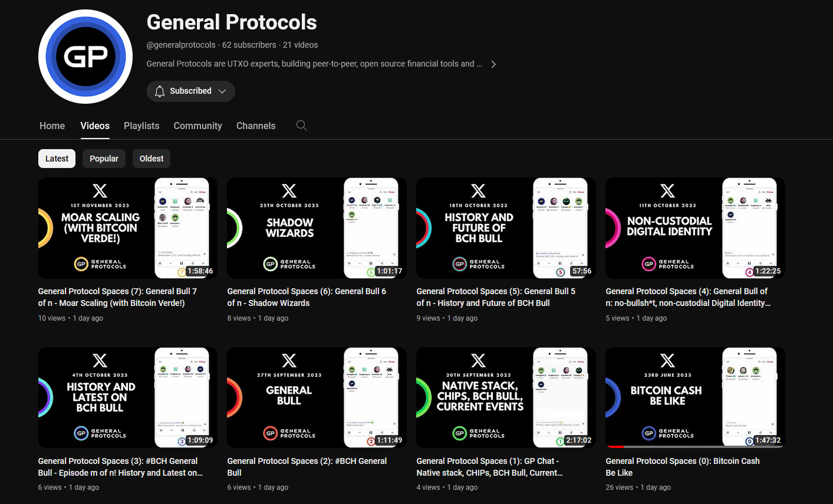The width and height of the screenshot is (833, 504).
Task: Select the Home tab
Action: coord(52,126)
